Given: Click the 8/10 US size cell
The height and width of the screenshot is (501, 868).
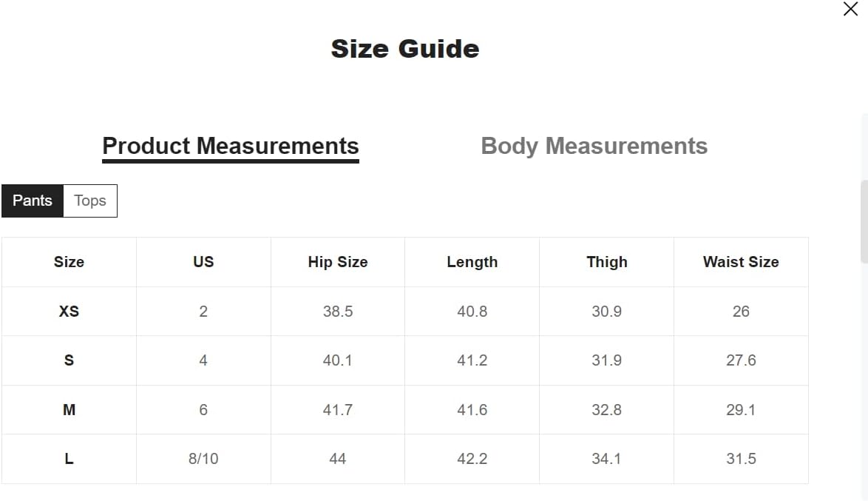Looking at the screenshot, I should [203, 459].
